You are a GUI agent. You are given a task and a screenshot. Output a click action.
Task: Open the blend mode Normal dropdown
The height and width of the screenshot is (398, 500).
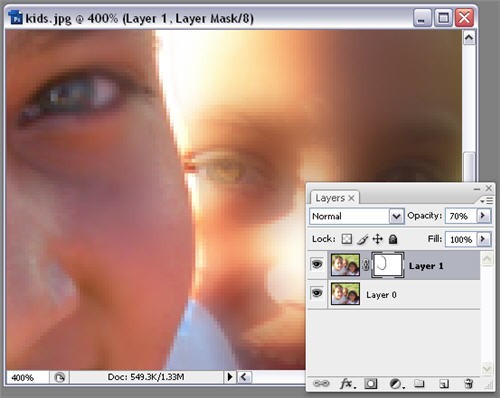point(396,216)
